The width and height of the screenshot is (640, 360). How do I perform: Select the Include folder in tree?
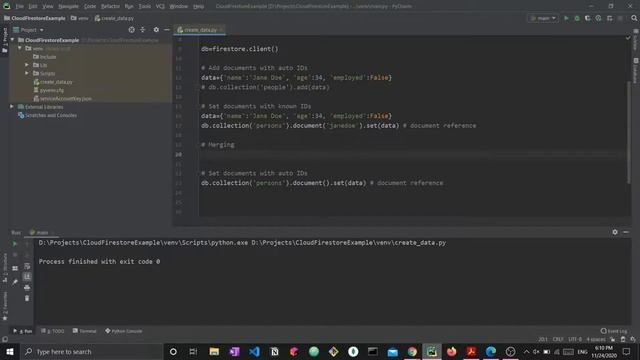45,57
